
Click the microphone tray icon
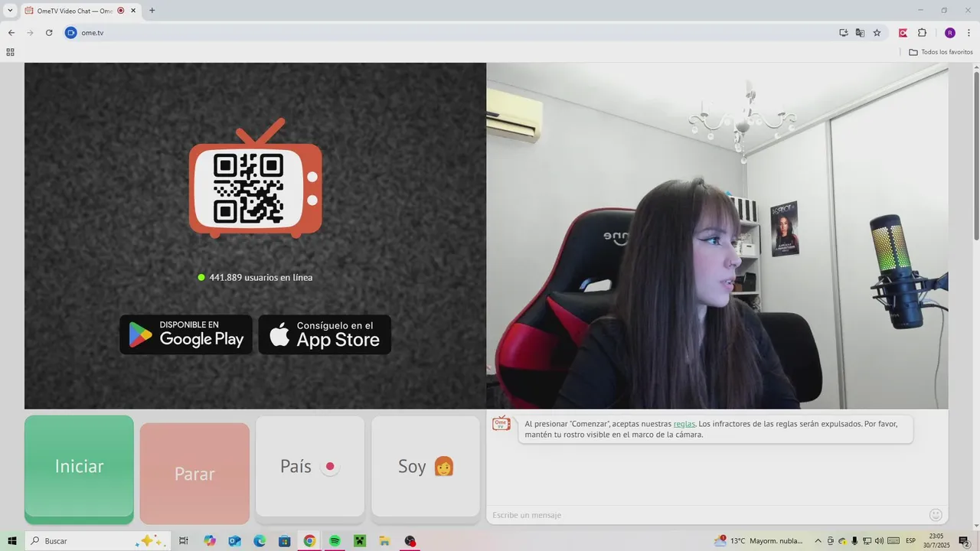pos(854,541)
